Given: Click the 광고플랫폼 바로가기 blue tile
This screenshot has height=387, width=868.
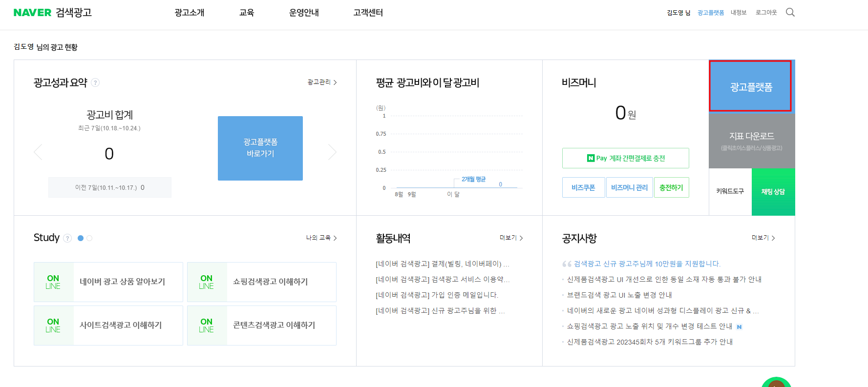Looking at the screenshot, I should click(x=260, y=148).
